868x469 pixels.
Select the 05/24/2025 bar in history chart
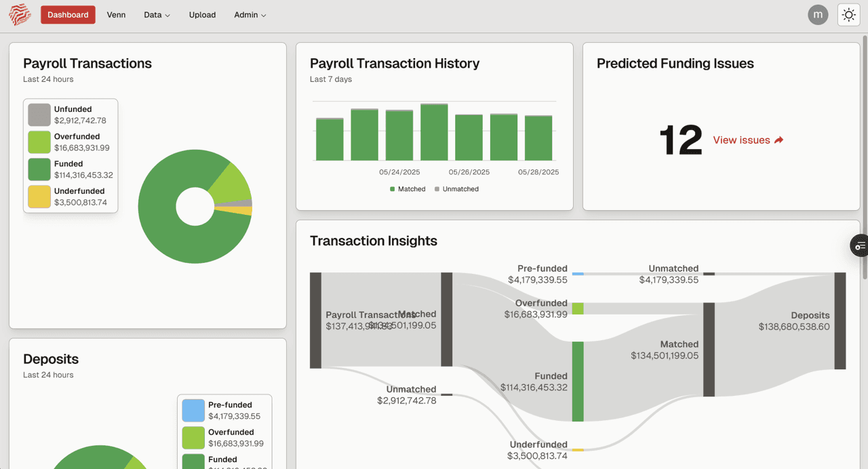pyautogui.click(x=399, y=135)
